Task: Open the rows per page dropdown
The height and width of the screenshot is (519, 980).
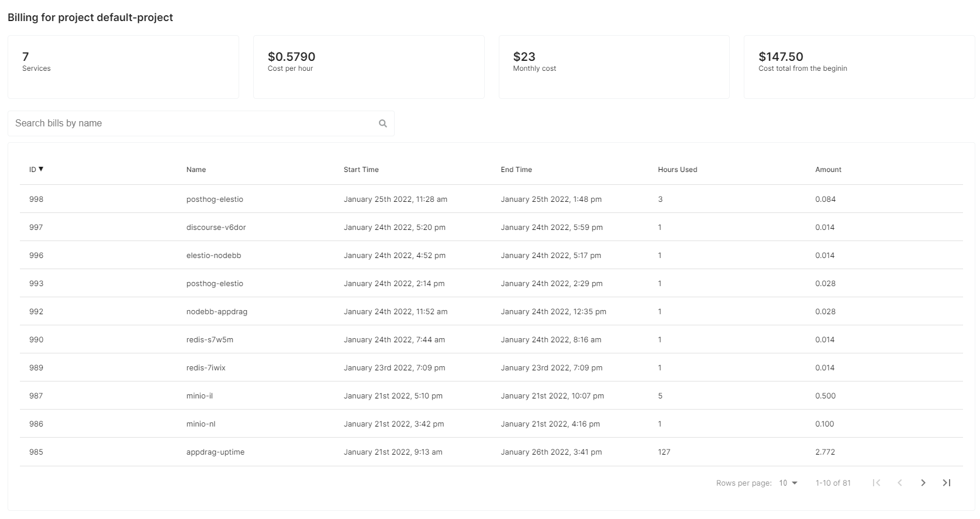Action: (x=788, y=483)
